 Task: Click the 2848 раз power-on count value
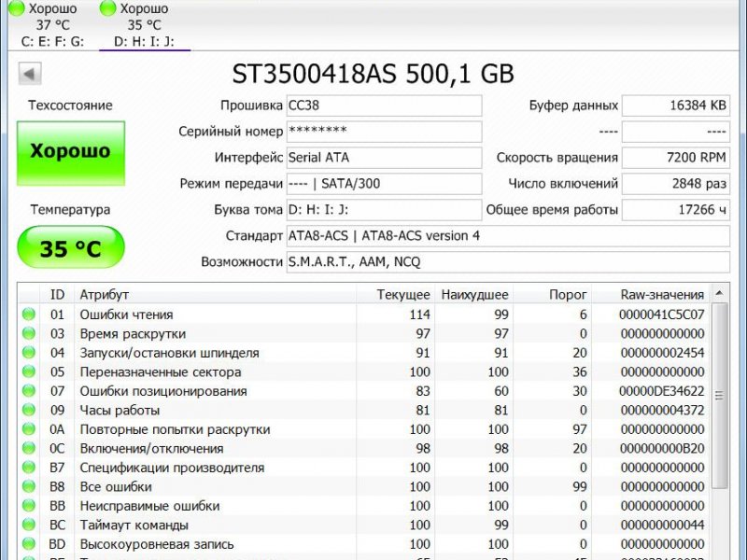coord(676,184)
